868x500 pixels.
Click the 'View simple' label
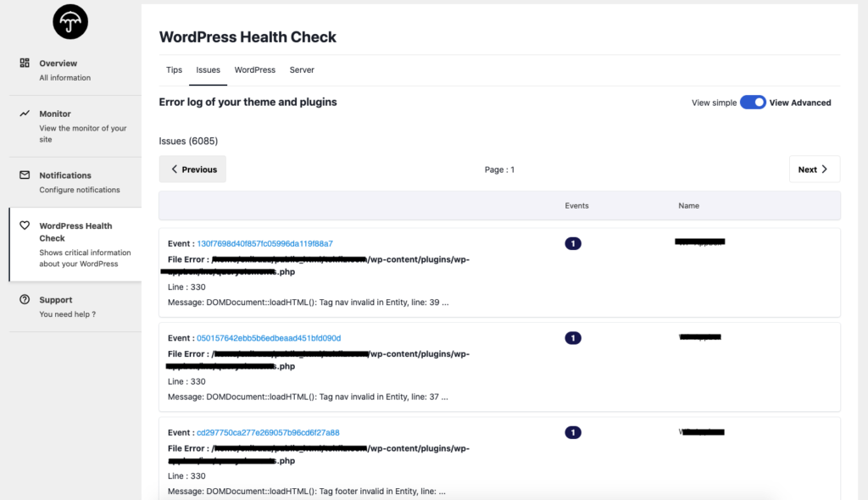714,103
